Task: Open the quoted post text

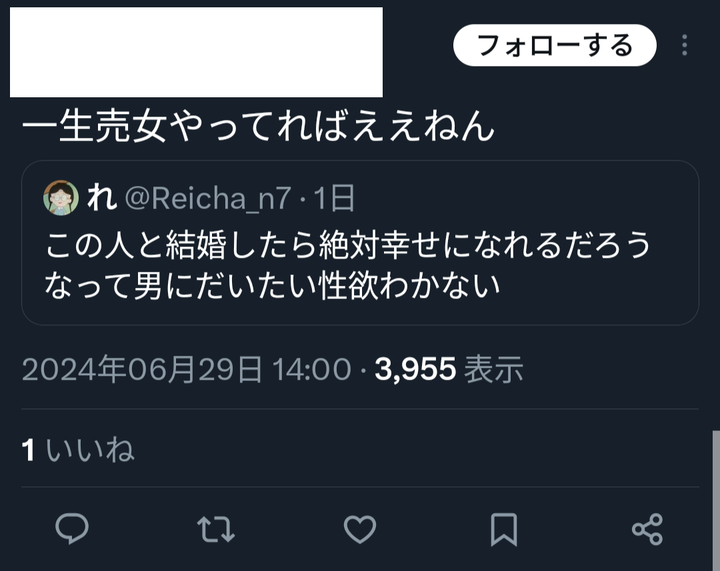Action: coord(348,265)
